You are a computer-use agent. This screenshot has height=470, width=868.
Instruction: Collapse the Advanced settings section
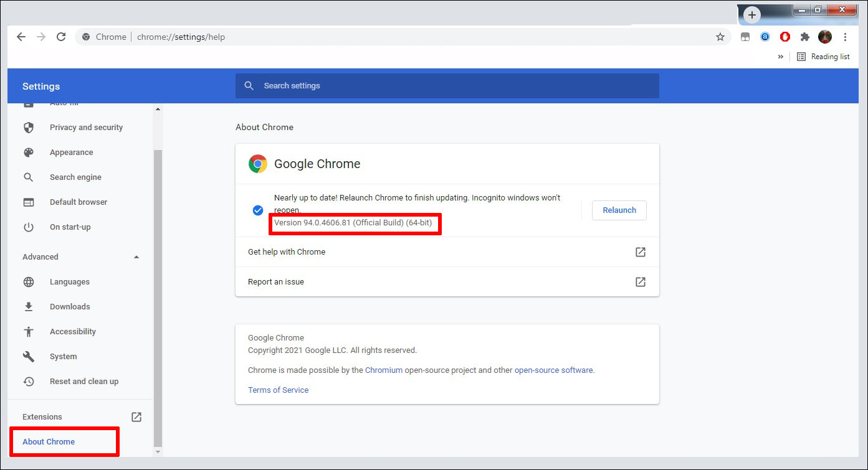click(136, 257)
